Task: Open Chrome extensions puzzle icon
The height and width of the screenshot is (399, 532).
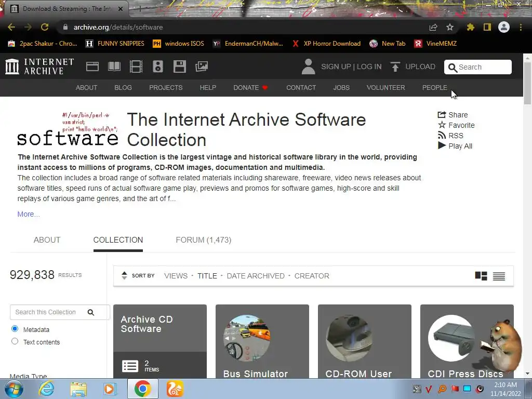Action: click(470, 27)
